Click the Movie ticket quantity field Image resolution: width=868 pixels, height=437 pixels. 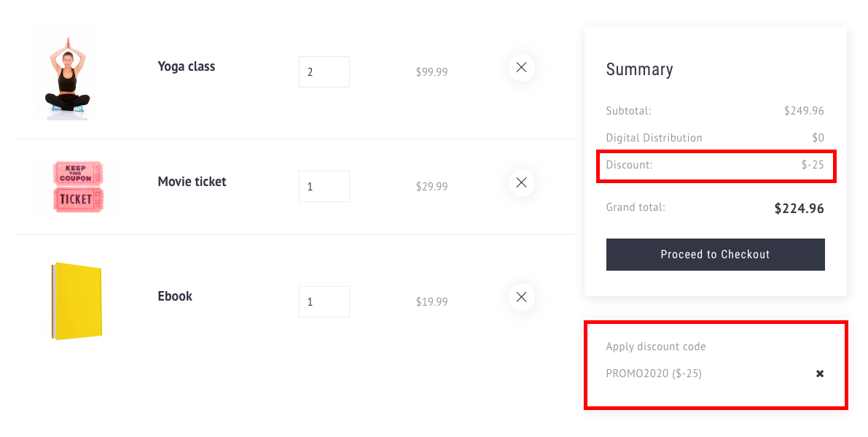click(324, 187)
